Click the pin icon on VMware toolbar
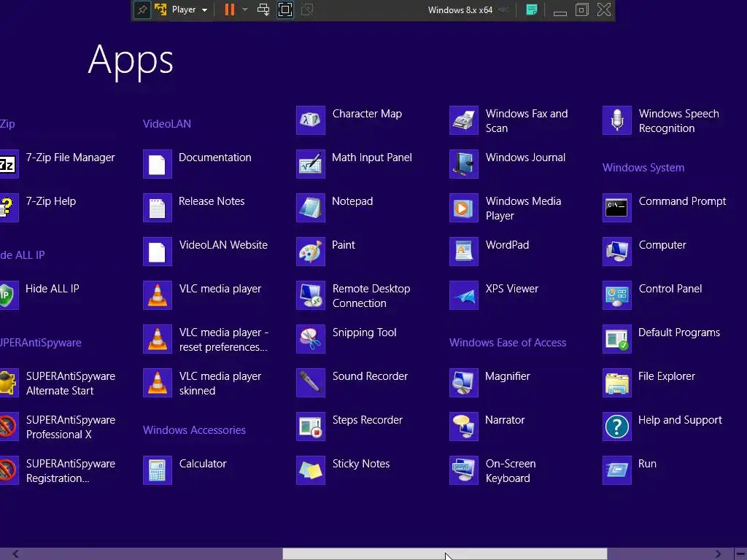Viewport: 747px width, 560px height. (x=142, y=10)
